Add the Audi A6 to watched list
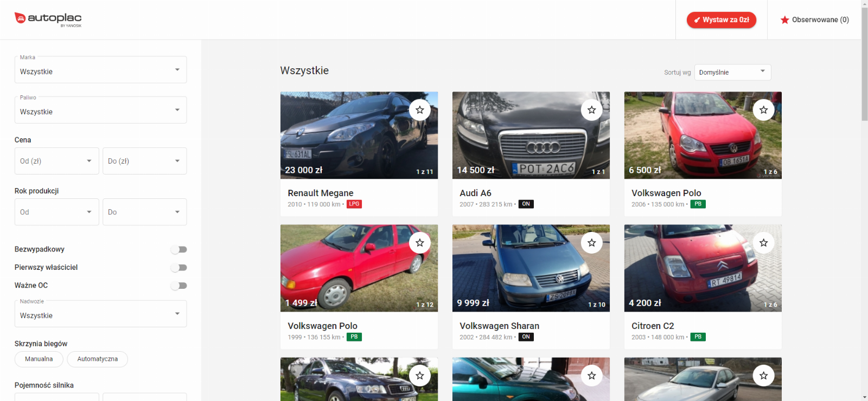This screenshot has height=401, width=868. [592, 110]
